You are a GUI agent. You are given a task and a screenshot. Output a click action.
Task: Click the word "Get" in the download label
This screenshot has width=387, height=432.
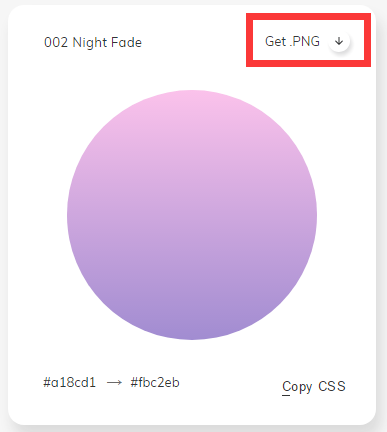click(x=275, y=41)
